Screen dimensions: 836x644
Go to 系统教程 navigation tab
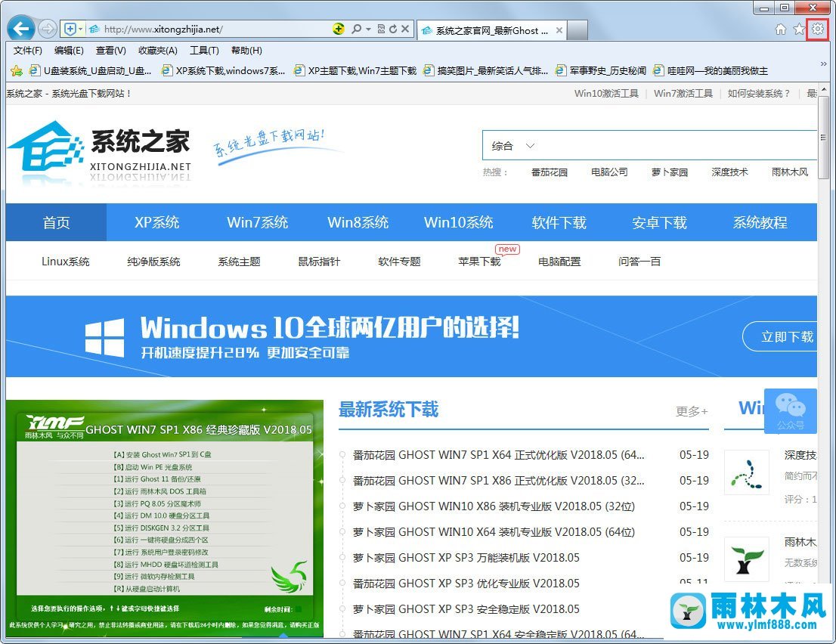click(760, 222)
